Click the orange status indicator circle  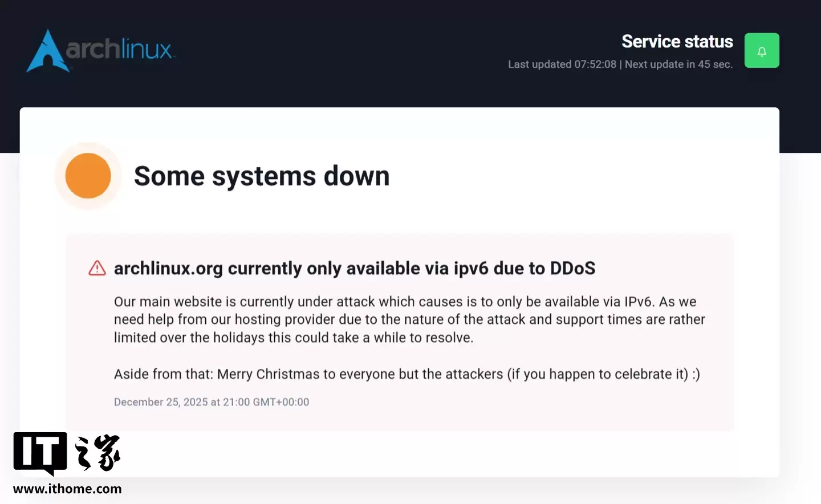pyautogui.click(x=88, y=176)
